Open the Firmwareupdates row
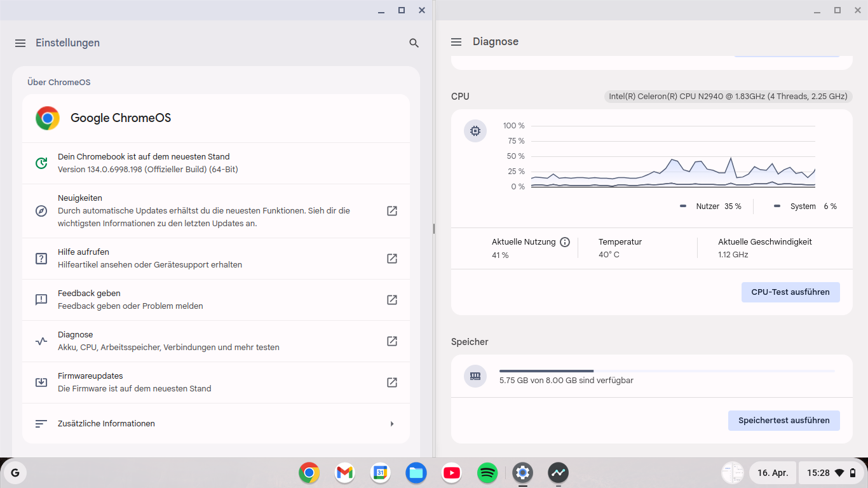 pos(216,383)
